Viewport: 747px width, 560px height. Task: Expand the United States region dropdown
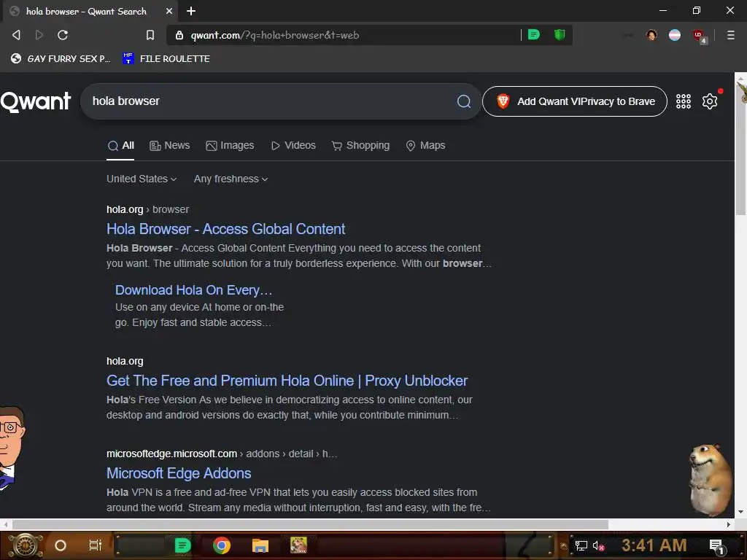click(x=142, y=179)
